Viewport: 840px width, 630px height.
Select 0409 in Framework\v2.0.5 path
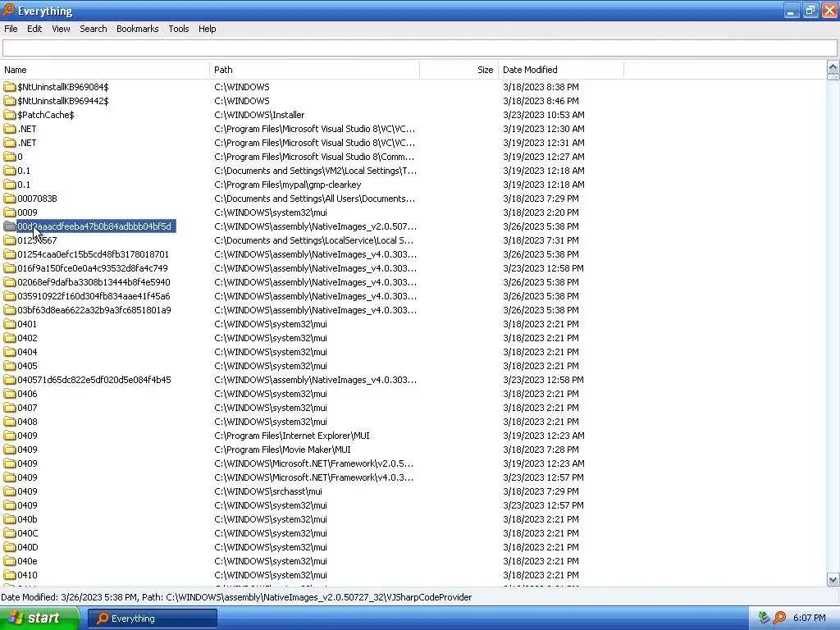[27, 463]
